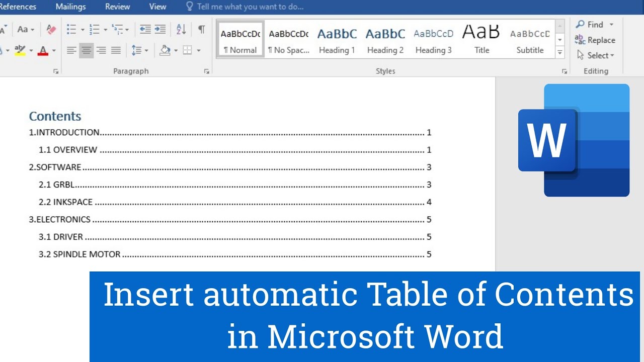Align paragraph text to the right
The height and width of the screenshot is (362, 644).
tap(101, 50)
